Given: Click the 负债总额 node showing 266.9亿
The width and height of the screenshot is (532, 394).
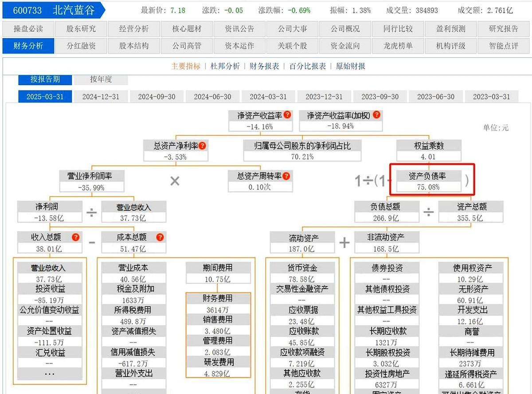Looking at the screenshot, I should point(386,212).
